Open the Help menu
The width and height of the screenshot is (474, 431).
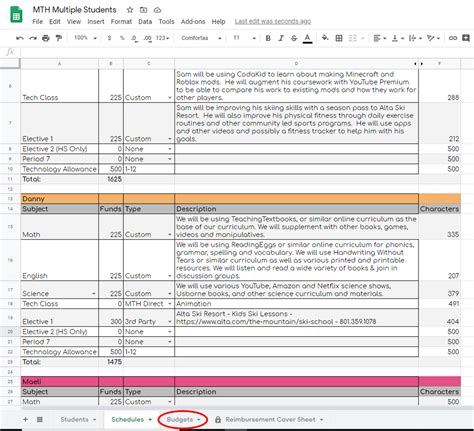point(218,22)
